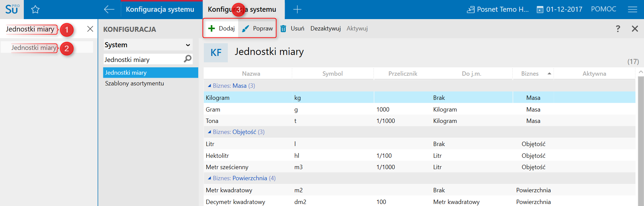
Task: Click the Dodaj button
Action: pyautogui.click(x=221, y=28)
